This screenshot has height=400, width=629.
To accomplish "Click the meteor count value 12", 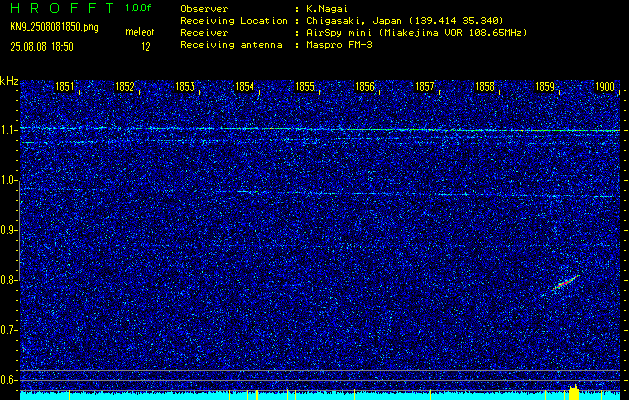I will [x=146, y=47].
